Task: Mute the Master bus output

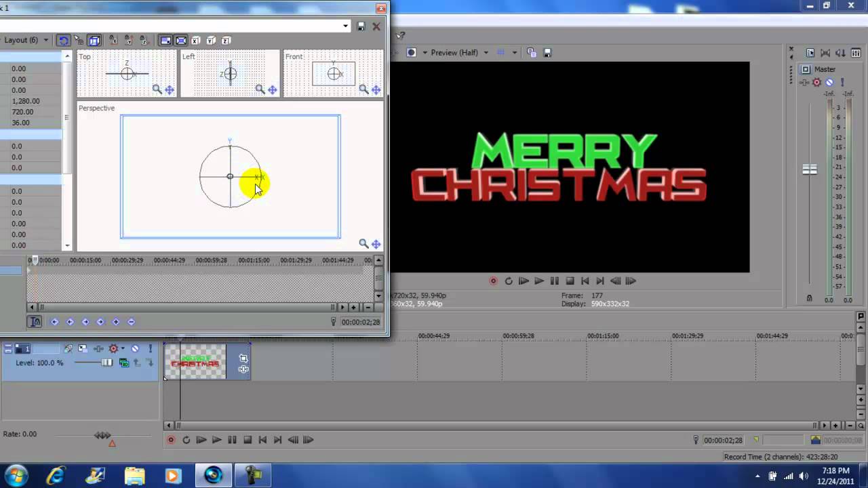Action: click(x=829, y=82)
